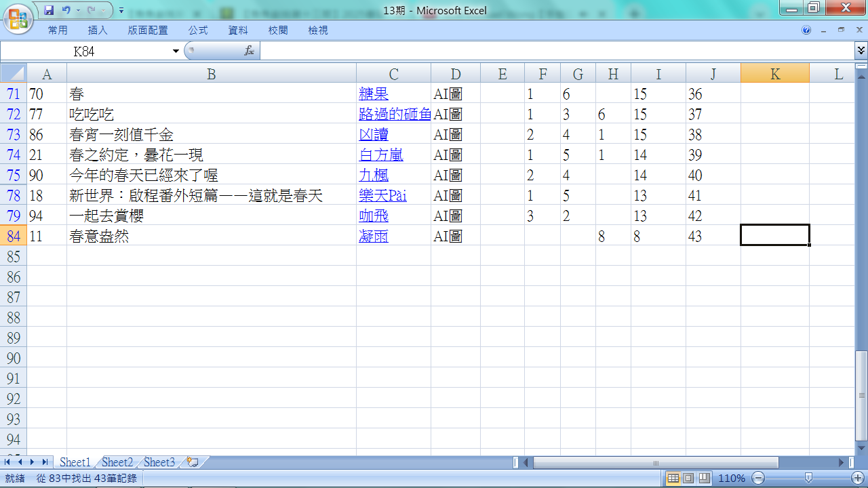
Task: Open the 版面配置 ribbon tab
Action: point(148,30)
